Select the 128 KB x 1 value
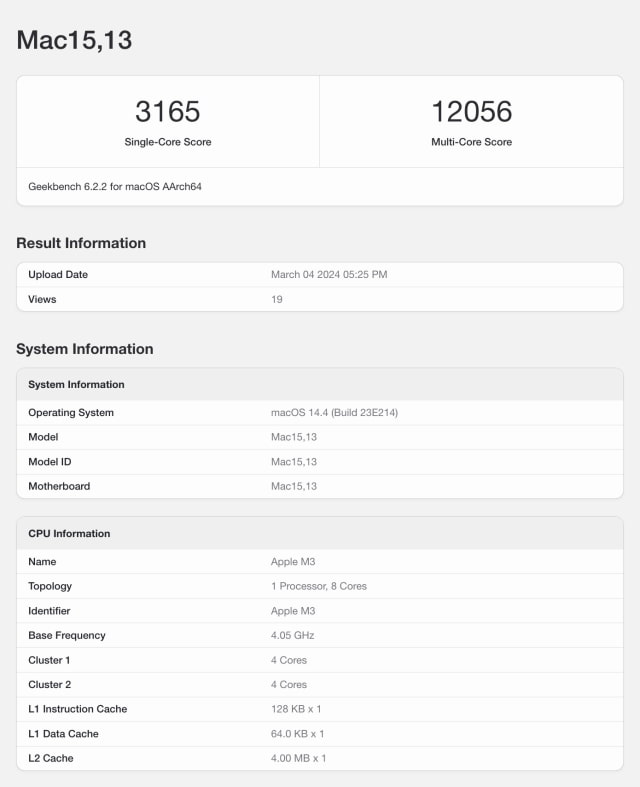The image size is (640, 787). 296,709
